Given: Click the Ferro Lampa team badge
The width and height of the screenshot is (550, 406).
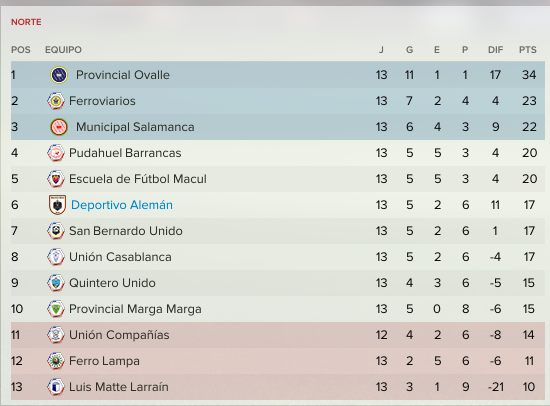Looking at the screenshot, I should coord(56,361).
